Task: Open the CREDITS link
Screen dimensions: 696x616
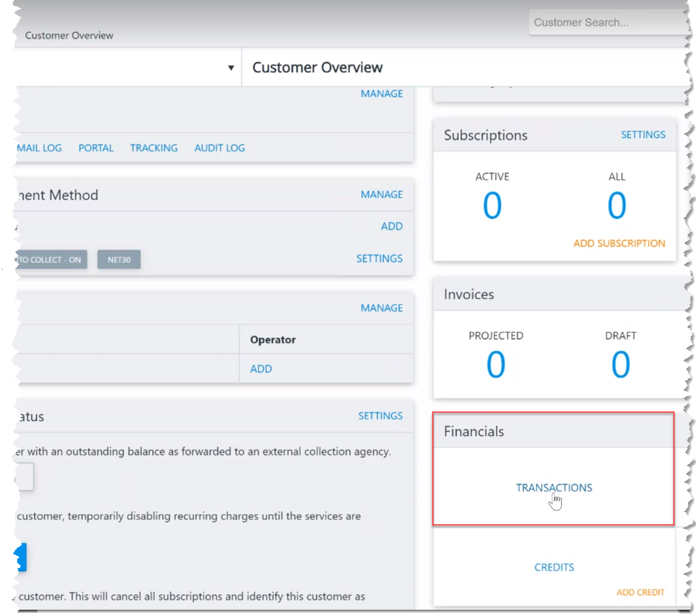Action: [554, 567]
